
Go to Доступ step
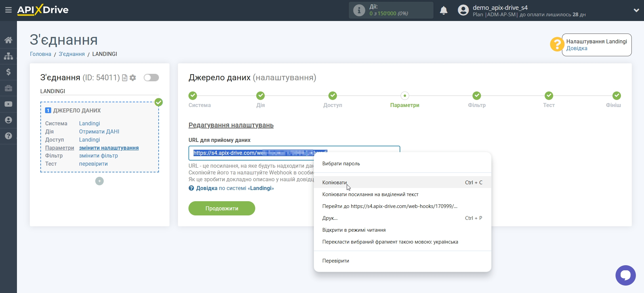click(x=333, y=96)
